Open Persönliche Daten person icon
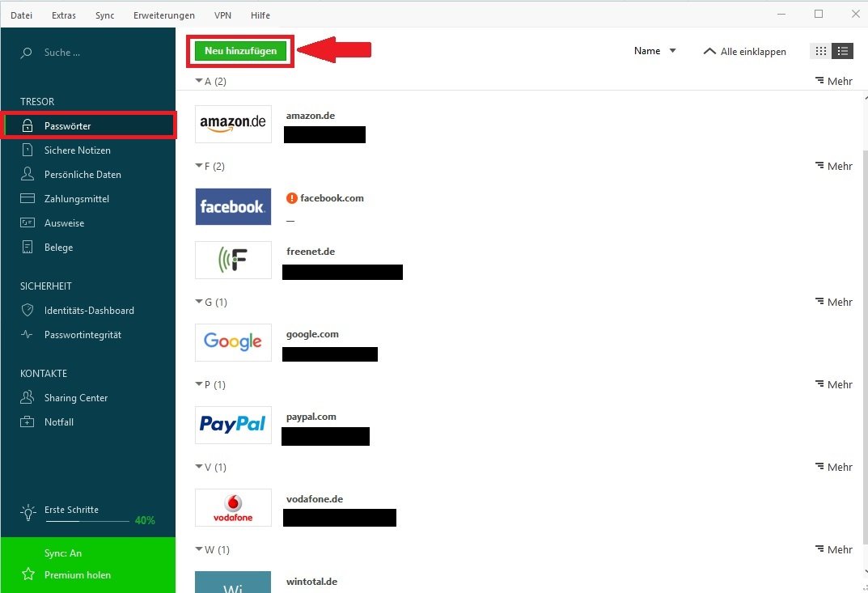 coord(28,175)
